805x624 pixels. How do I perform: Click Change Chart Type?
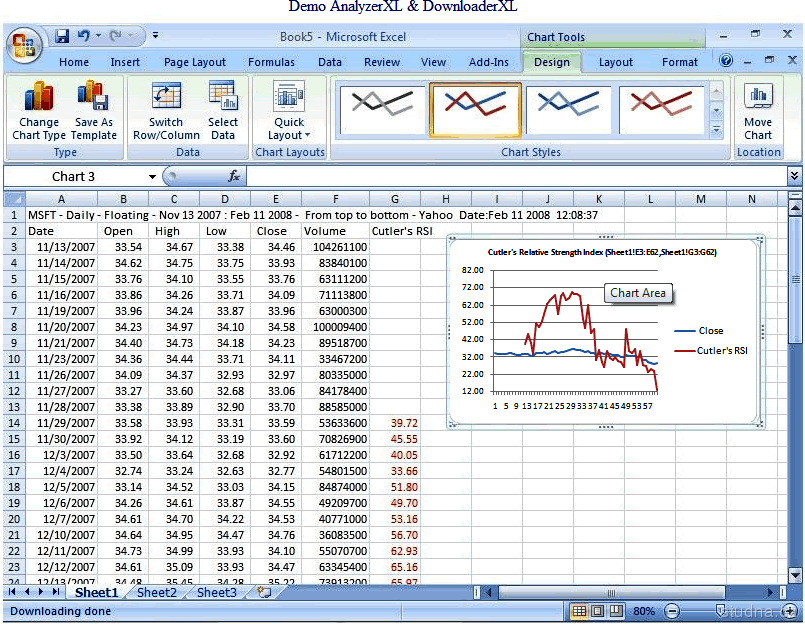[39, 110]
